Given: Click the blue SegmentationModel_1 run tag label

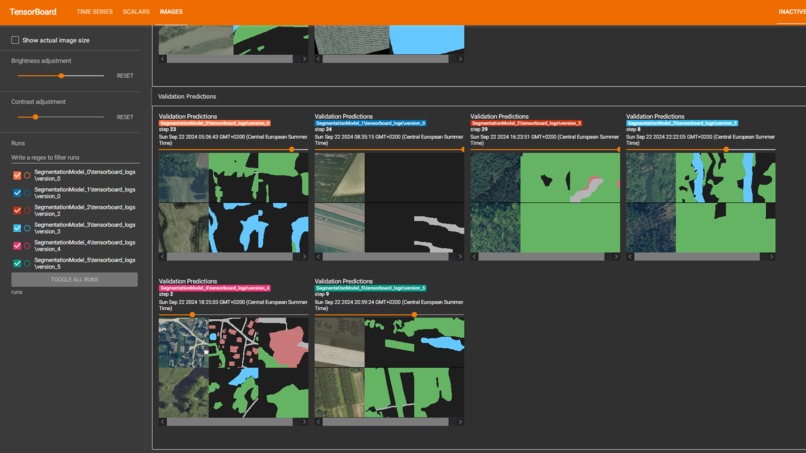Looking at the screenshot, I should [371, 123].
